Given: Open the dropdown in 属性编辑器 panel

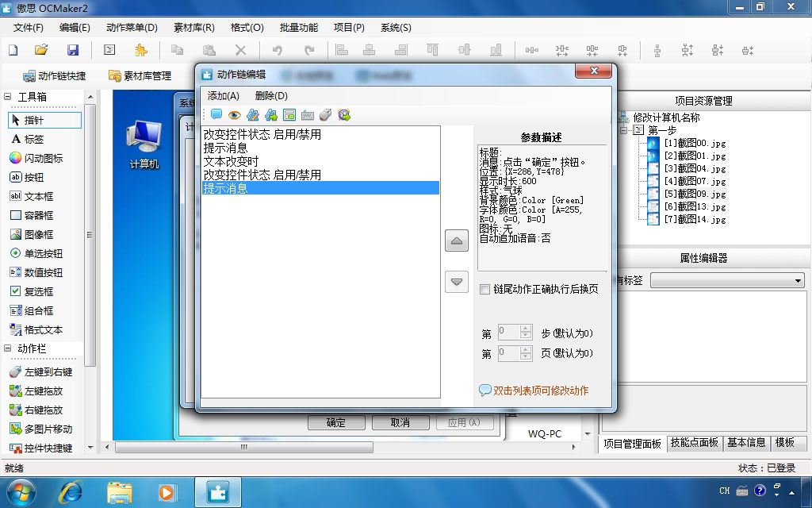Looking at the screenshot, I should (798, 281).
